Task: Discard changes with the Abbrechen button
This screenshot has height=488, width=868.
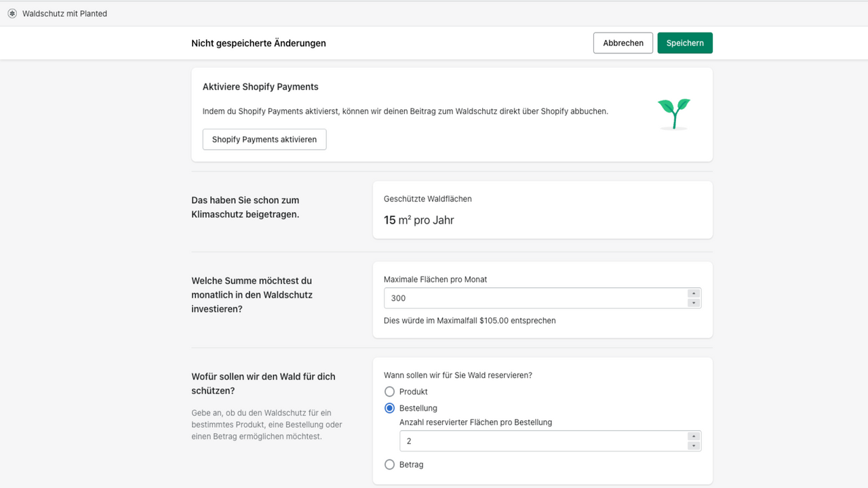Action: tap(623, 43)
